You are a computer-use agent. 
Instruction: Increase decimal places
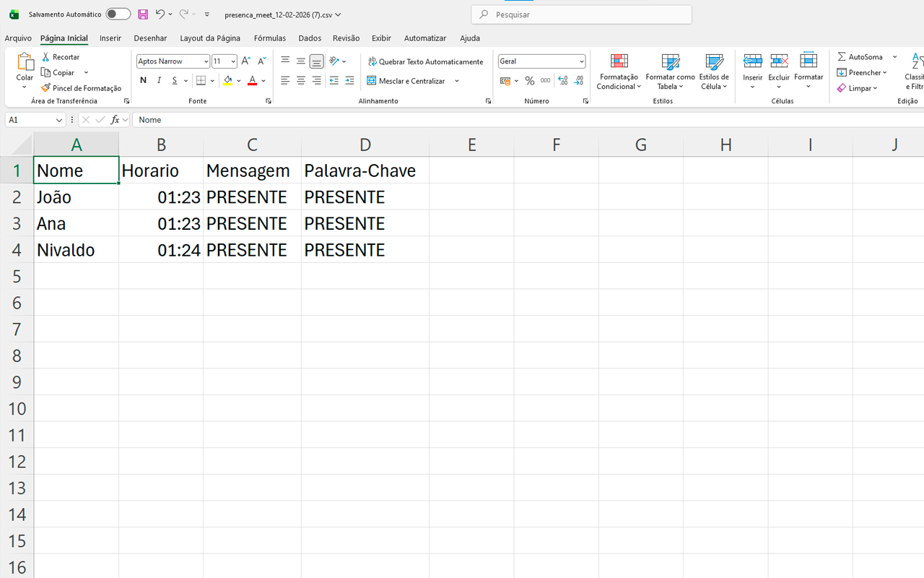562,81
